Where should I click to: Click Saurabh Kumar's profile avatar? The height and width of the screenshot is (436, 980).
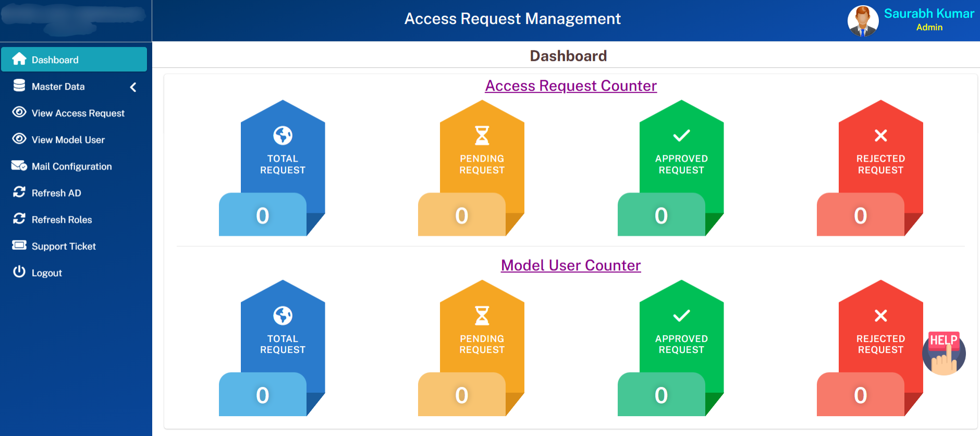pyautogui.click(x=863, y=21)
